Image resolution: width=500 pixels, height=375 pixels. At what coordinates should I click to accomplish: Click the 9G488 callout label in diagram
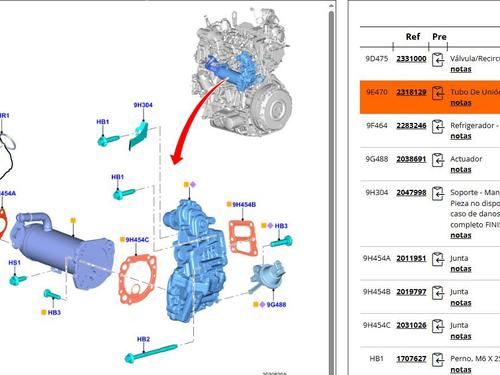point(276,304)
